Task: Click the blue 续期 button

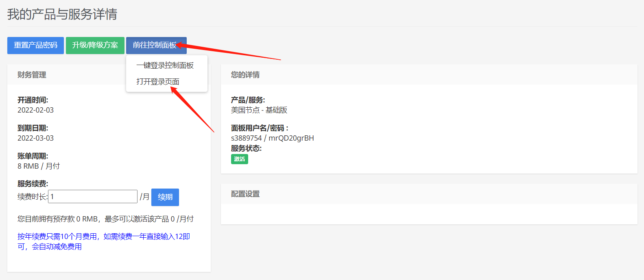Action: [x=165, y=197]
